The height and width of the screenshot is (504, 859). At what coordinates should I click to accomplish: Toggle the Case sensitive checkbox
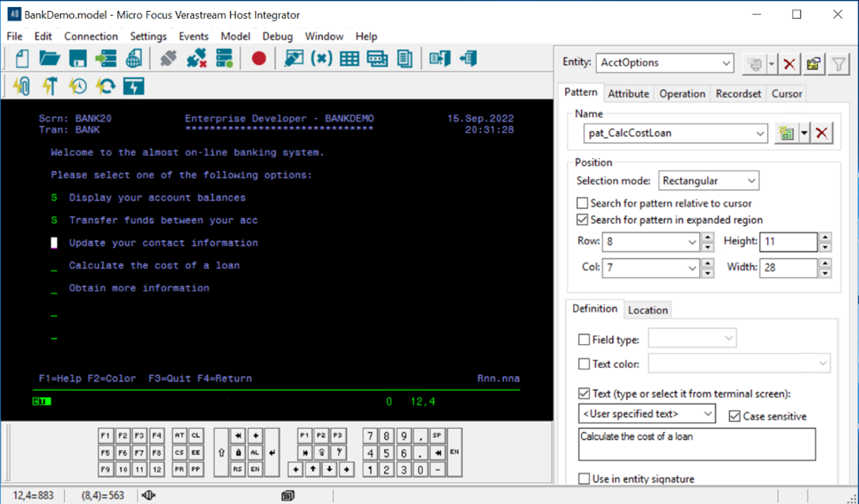(735, 416)
